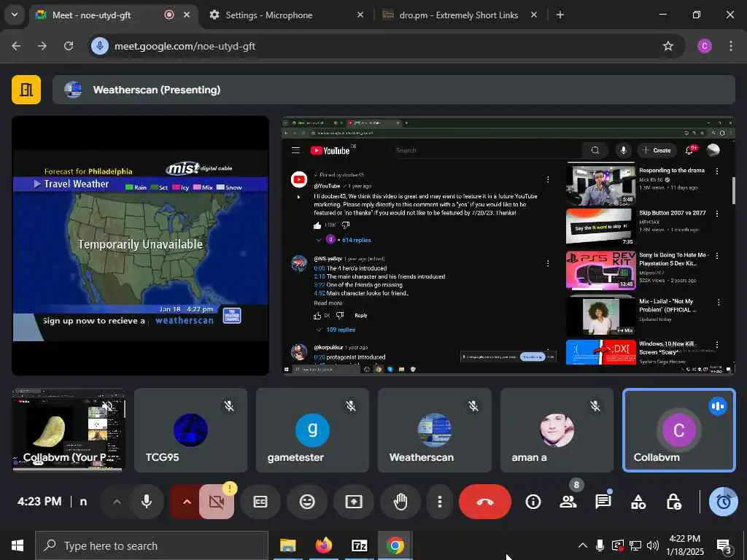Image resolution: width=747 pixels, height=560 pixels.
Task: Open taskbar clock showing 4:22 PM
Action: 686,545
